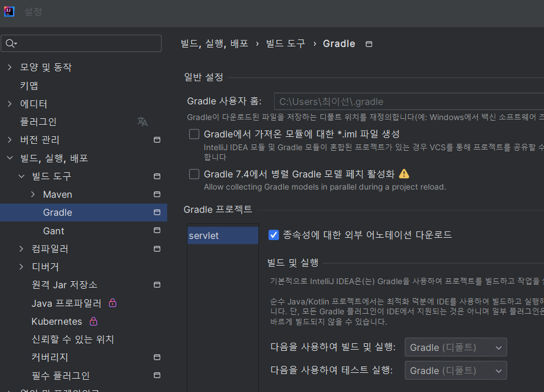Enable 병렬 Gradle 모델 페치 활성화 checkbox
544x392 pixels.
[x=194, y=174]
